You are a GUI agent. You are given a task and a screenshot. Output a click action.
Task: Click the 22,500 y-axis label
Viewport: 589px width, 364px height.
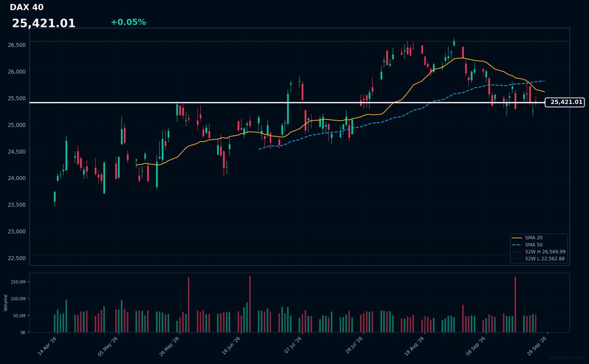[17, 259]
